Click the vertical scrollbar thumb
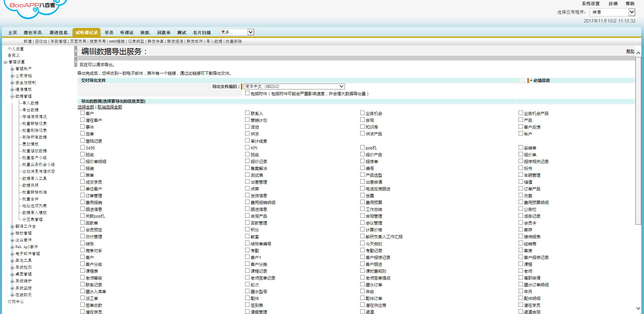This screenshot has width=644, height=314. pos(638,141)
